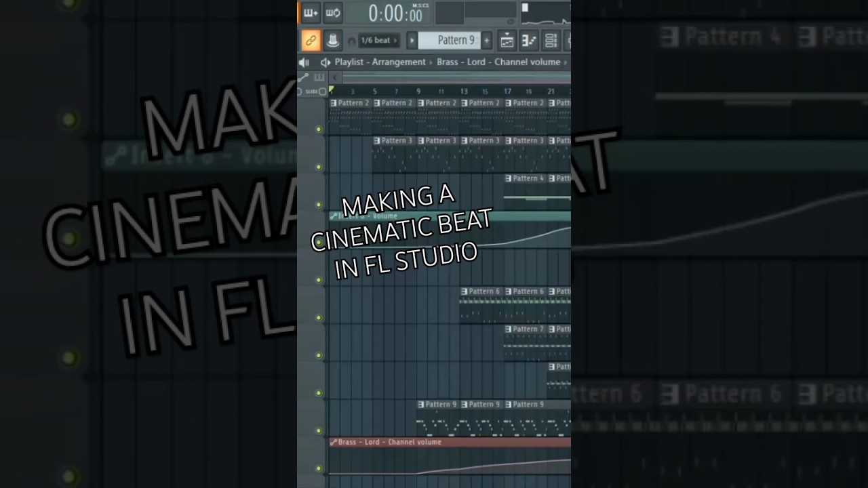Click Brass - Lord automation curve envelope line
The width and height of the screenshot is (868, 488).
click(495, 466)
